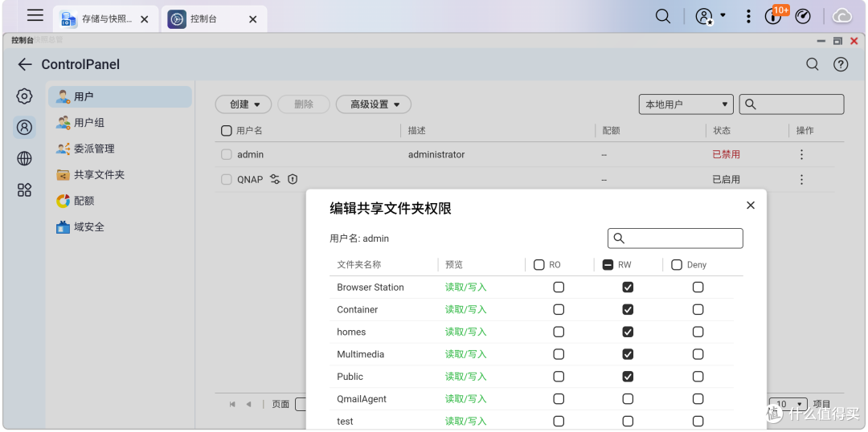The image size is (868, 432).
Task: Open the ControlPanel help question icon
Action: (841, 64)
